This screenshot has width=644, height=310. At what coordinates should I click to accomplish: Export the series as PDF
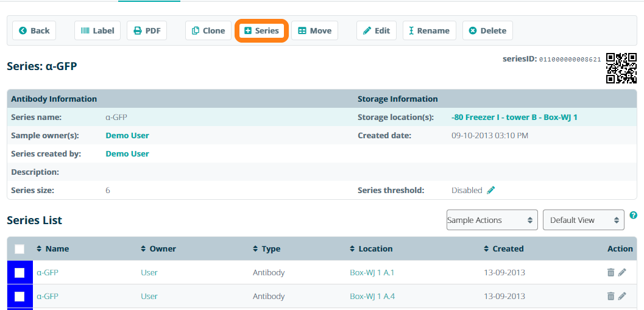[147, 30]
